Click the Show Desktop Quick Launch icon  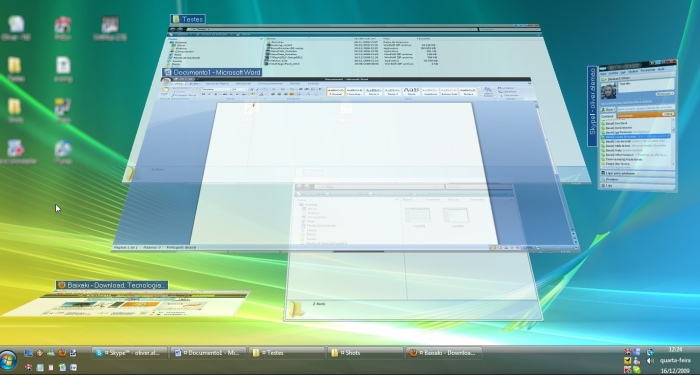29,353
